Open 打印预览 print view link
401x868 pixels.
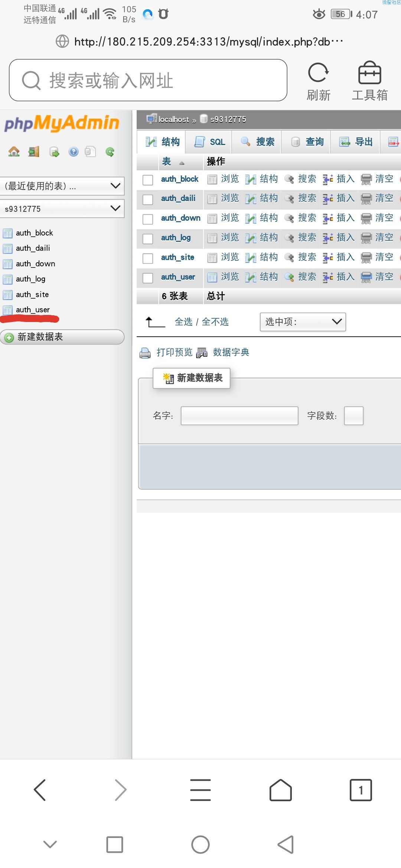(175, 352)
